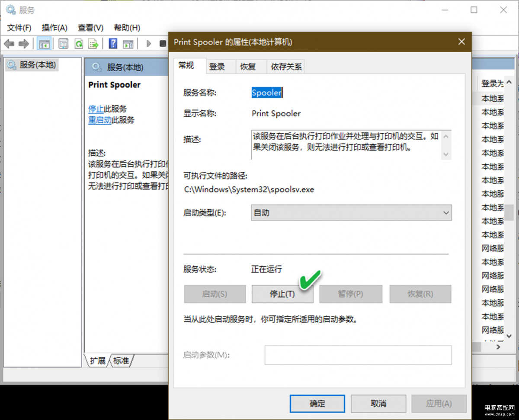519x420 pixels.
Task: Click the Export List toolbar icon
Action: [x=93, y=44]
